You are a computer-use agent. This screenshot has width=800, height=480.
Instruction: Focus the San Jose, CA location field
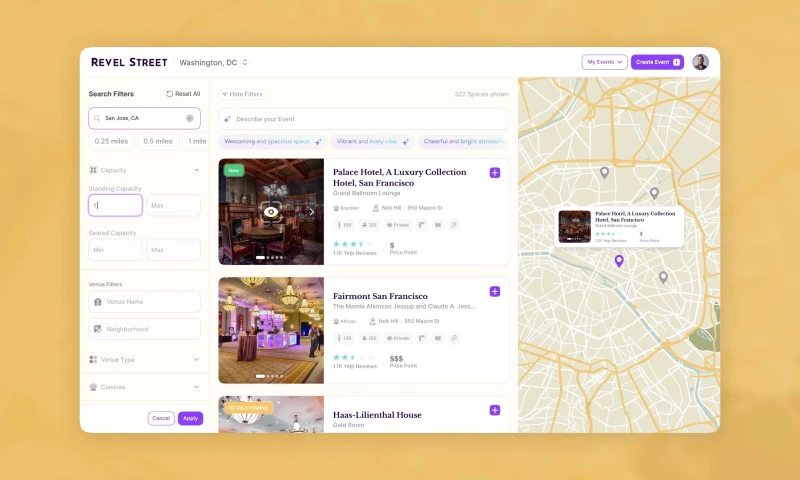point(144,118)
